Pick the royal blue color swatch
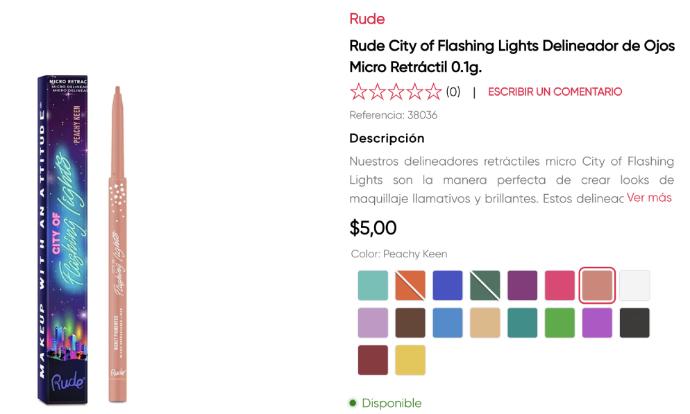 coord(447,286)
